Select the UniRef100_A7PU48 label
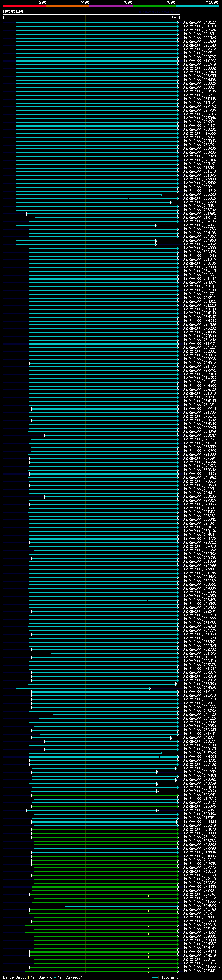This screenshot has height=980, width=222. click(199, 72)
